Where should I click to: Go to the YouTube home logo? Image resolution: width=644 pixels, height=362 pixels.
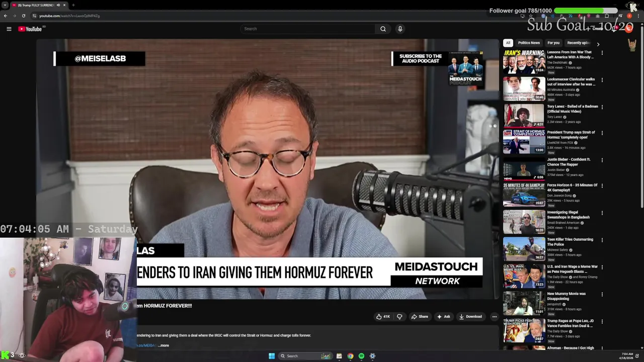pyautogui.click(x=30, y=29)
